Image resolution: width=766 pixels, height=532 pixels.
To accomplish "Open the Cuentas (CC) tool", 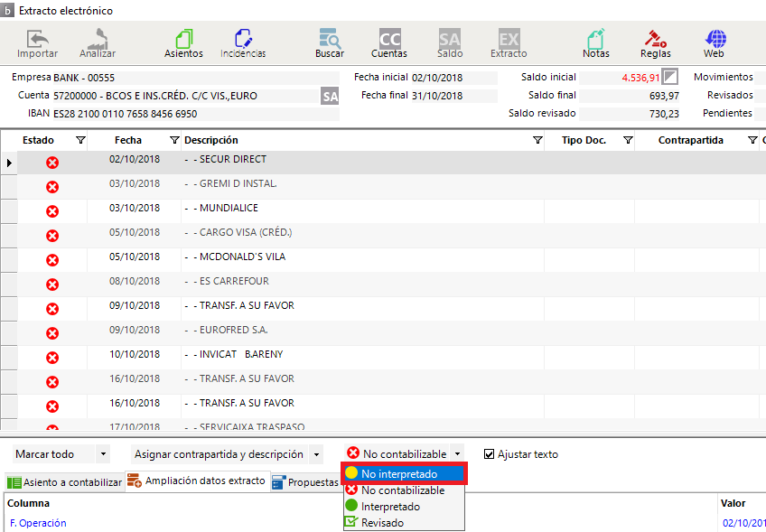I will (389, 43).
